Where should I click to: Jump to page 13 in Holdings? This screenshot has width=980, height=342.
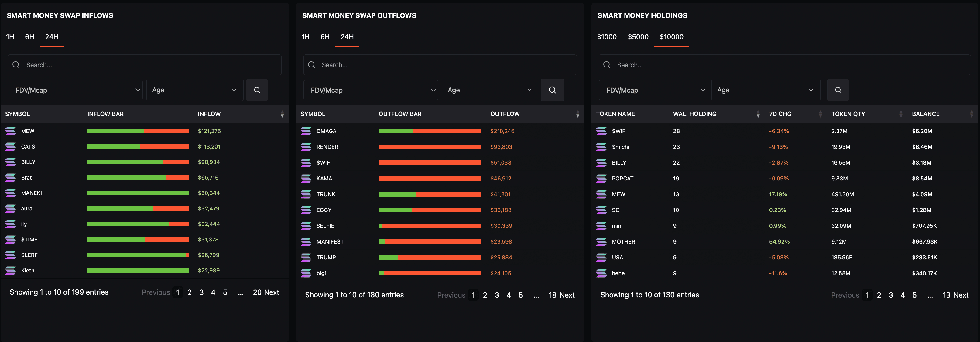tap(946, 295)
